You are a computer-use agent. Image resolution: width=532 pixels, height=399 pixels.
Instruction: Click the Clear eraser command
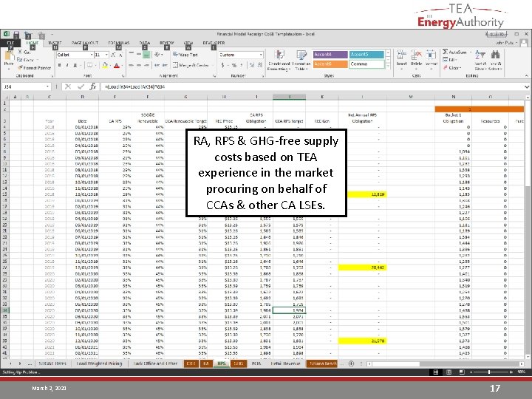451,67
